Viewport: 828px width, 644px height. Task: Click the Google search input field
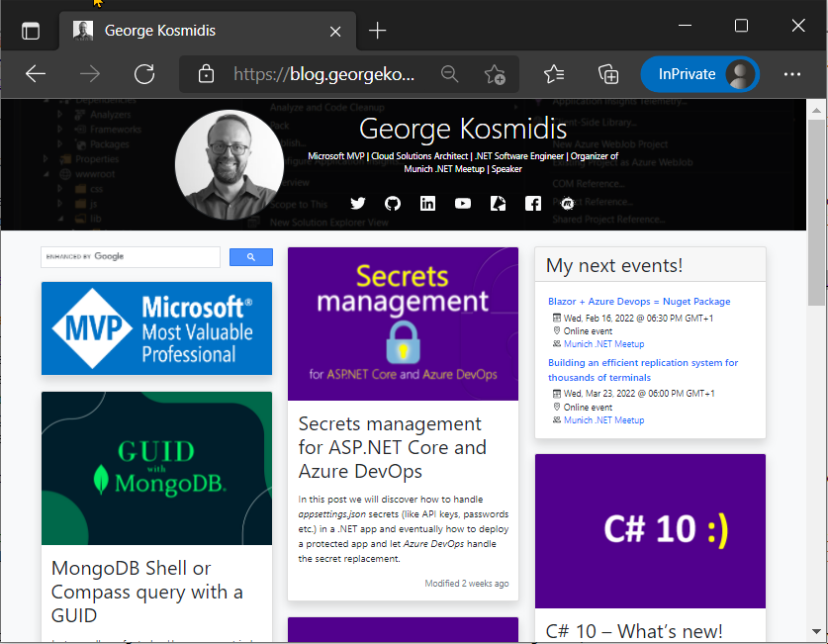pyautogui.click(x=131, y=256)
